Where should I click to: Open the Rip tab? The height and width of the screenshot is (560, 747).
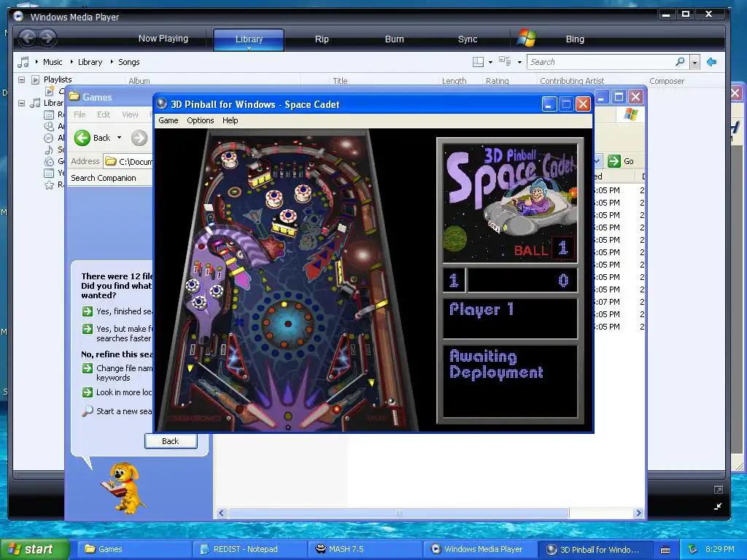click(x=322, y=39)
